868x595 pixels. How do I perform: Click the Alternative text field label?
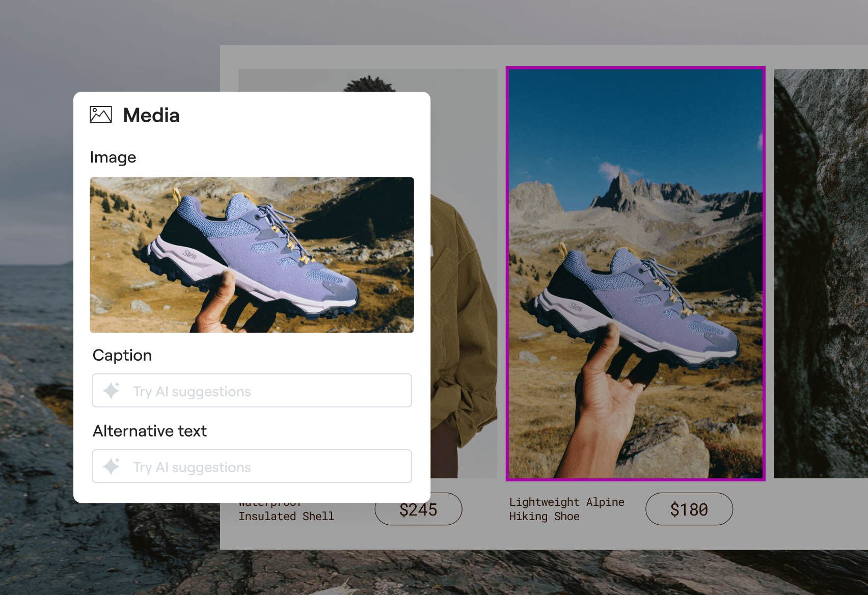tap(150, 431)
